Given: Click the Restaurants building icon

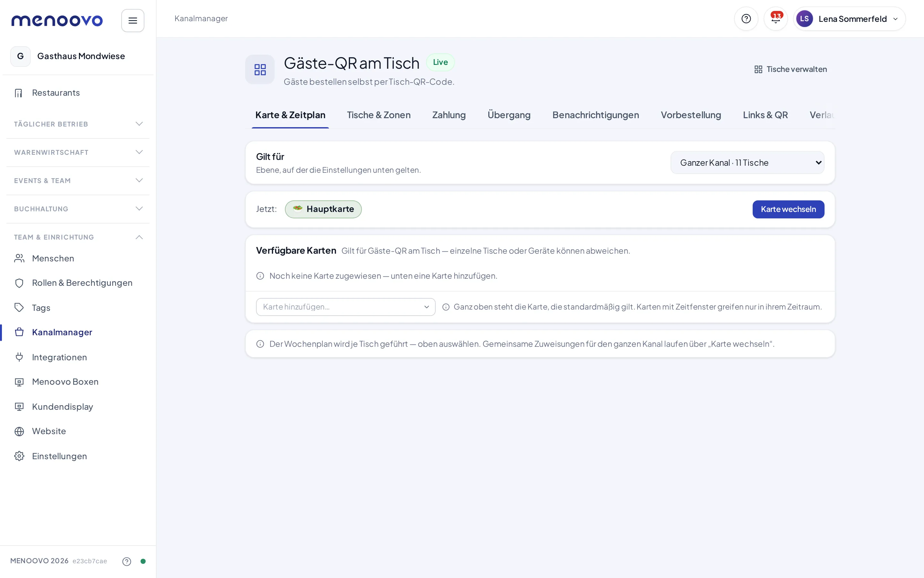Looking at the screenshot, I should [19, 93].
